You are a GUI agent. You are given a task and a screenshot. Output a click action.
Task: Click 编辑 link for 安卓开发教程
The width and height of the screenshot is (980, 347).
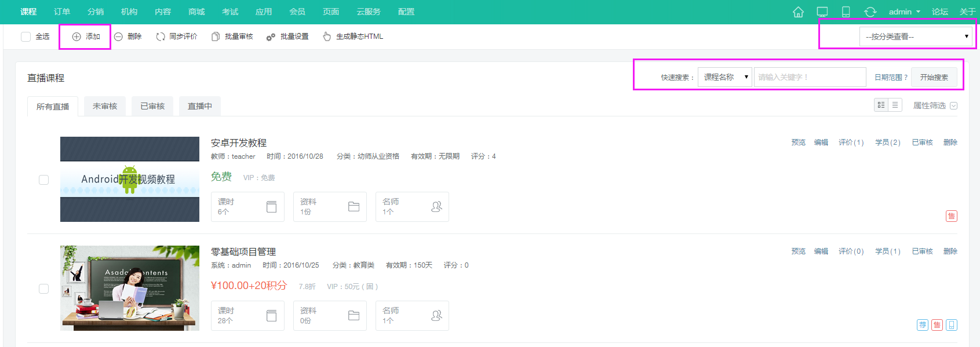[x=821, y=143]
